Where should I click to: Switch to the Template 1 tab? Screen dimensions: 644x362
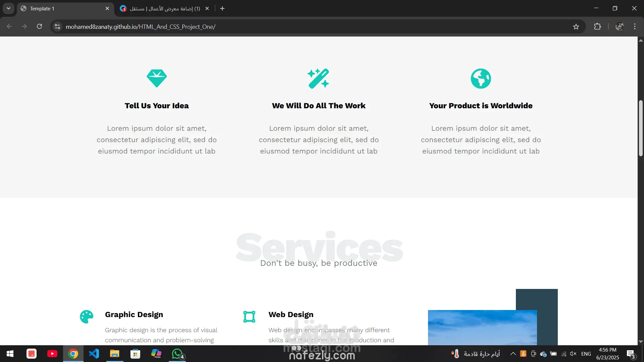click(x=60, y=8)
